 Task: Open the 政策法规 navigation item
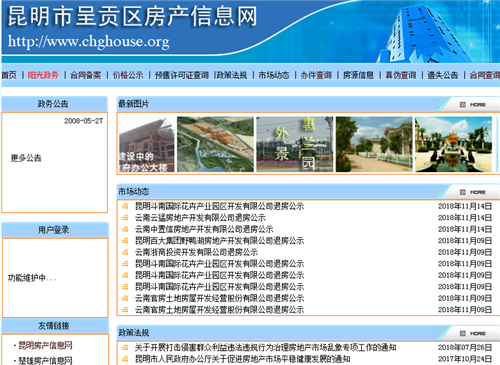(x=232, y=75)
